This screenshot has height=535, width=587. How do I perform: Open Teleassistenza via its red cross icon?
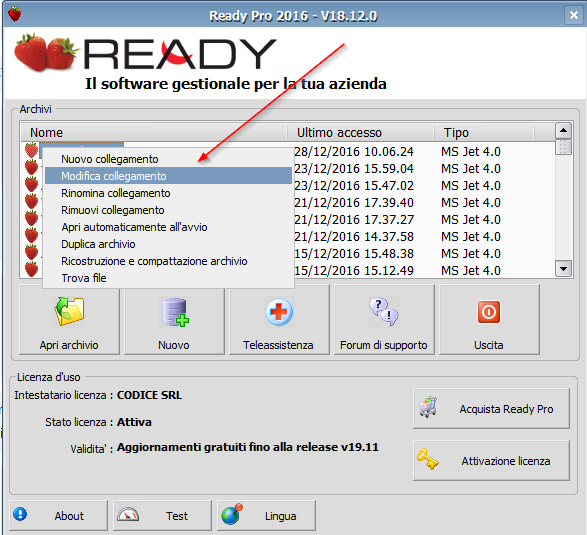tap(279, 312)
